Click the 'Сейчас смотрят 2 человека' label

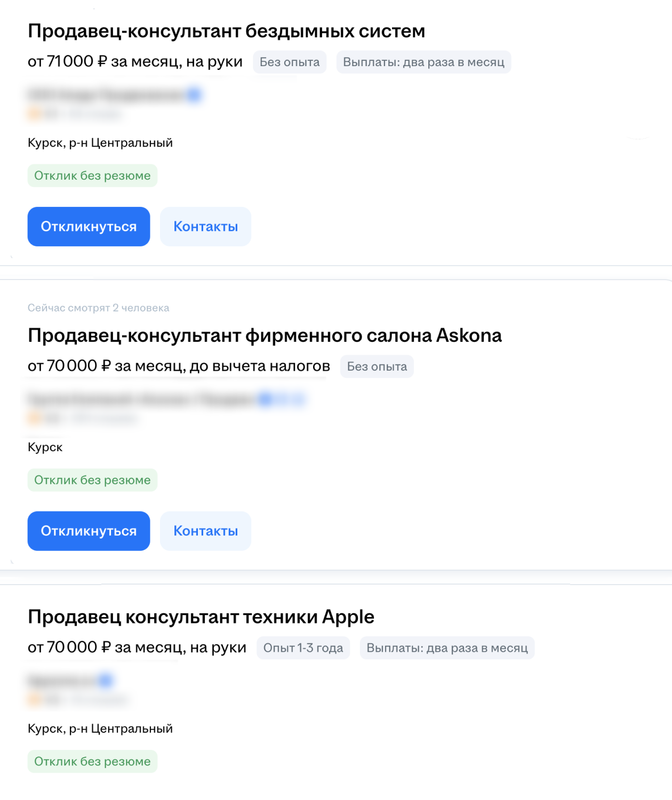(99, 307)
